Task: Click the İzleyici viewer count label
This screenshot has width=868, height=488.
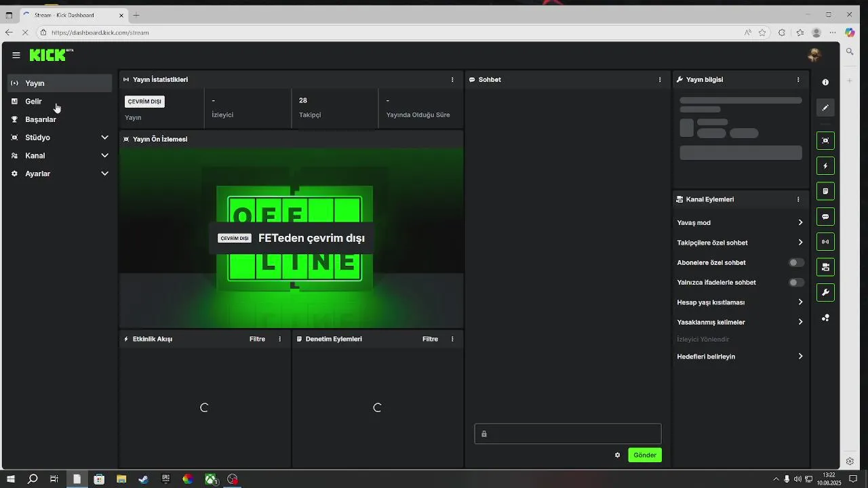Action: (222, 115)
